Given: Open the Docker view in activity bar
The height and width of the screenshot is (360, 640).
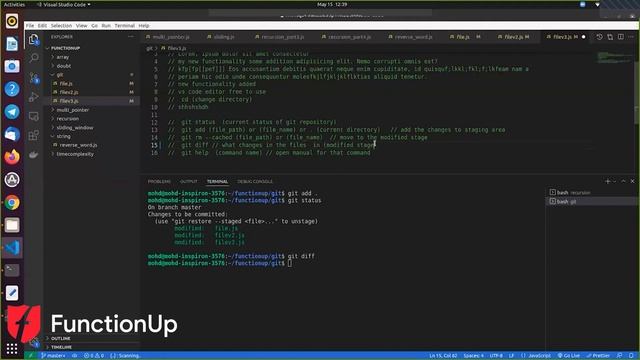Looking at the screenshot, I should pyautogui.click(x=33, y=154).
